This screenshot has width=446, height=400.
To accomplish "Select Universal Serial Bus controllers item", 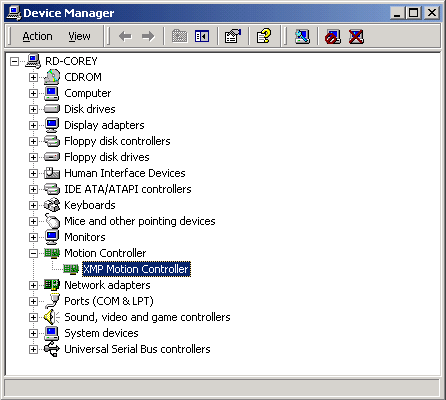I will tap(137, 349).
